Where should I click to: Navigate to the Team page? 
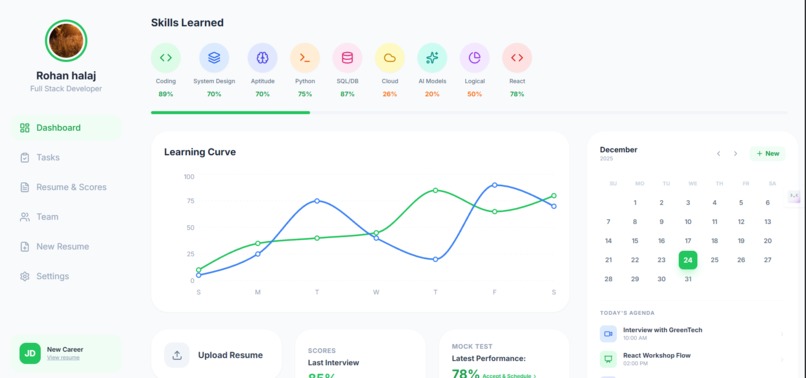pos(66,217)
